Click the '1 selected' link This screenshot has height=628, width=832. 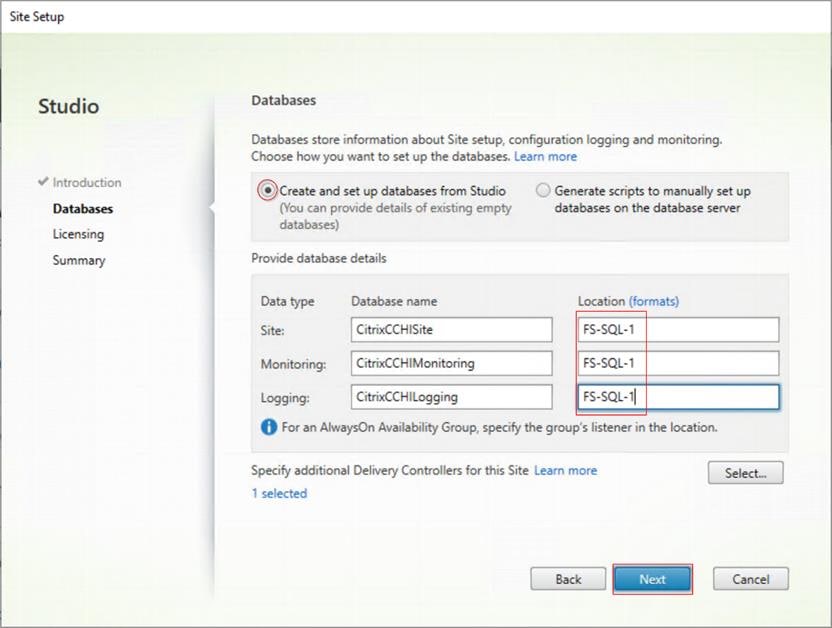[x=279, y=493]
